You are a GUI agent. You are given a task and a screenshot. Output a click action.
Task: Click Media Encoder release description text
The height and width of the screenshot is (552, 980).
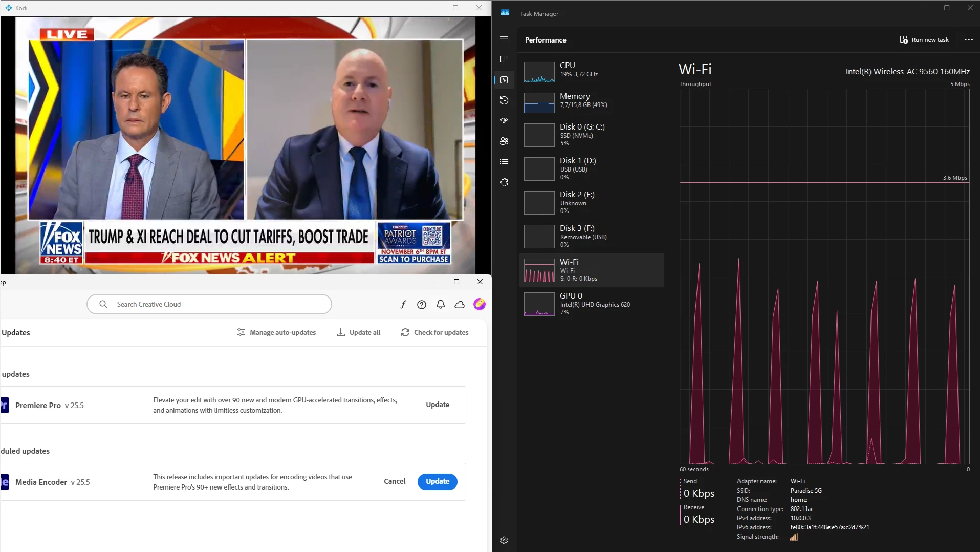click(x=252, y=482)
